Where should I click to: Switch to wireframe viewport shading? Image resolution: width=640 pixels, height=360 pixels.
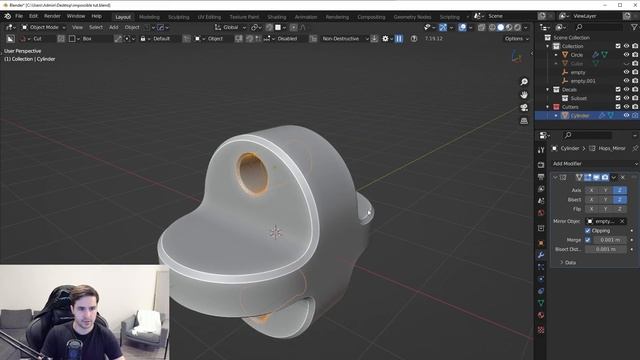click(x=492, y=27)
